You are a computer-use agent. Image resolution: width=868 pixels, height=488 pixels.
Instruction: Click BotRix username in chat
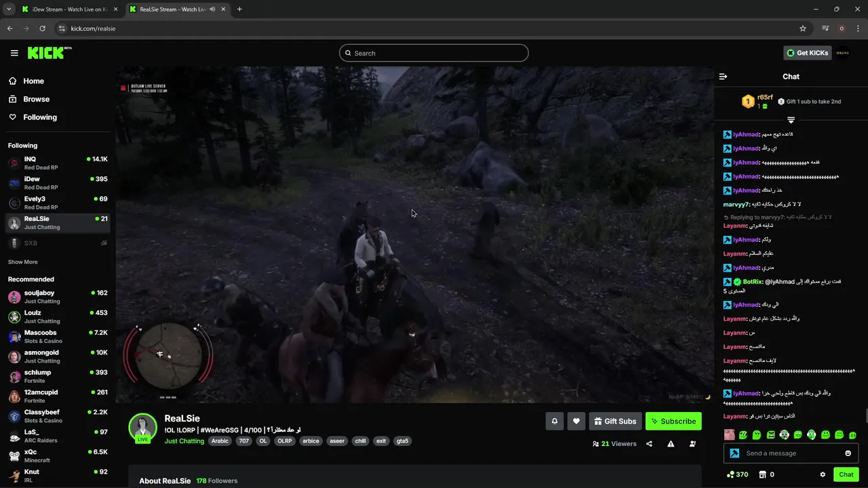pyautogui.click(x=752, y=282)
